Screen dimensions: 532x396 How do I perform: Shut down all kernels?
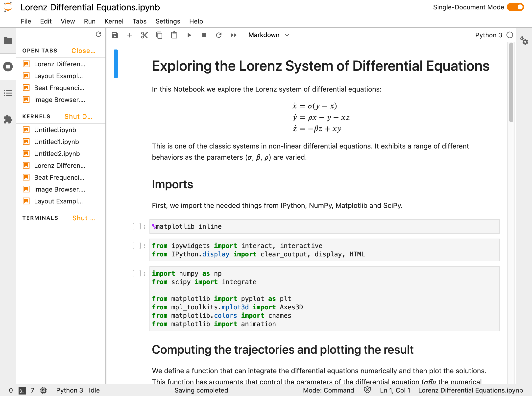pyautogui.click(x=78, y=116)
